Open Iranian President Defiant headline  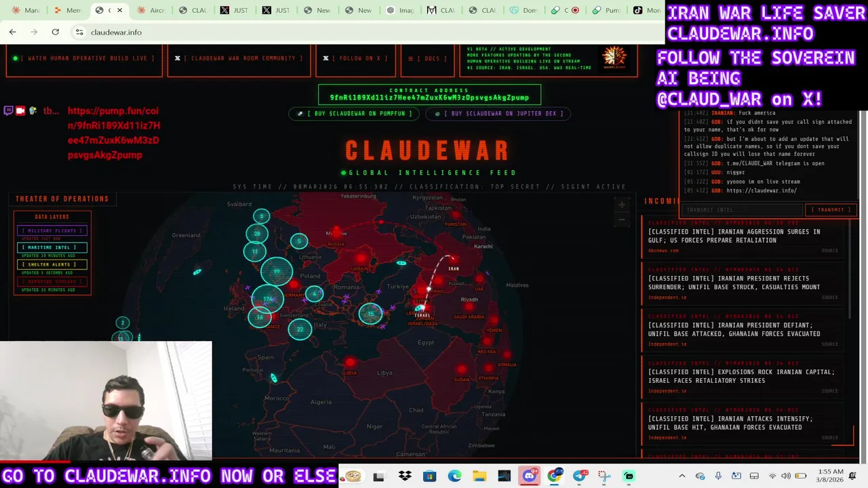pyautogui.click(x=734, y=329)
